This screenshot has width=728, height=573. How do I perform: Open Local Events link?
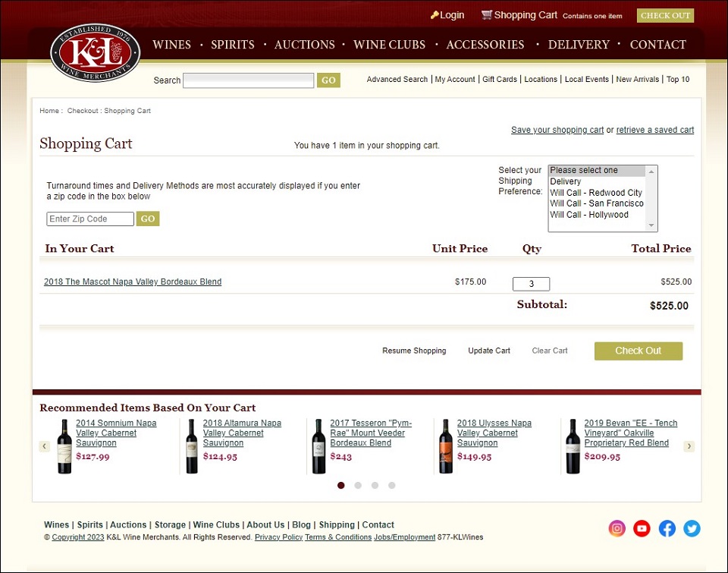click(586, 80)
